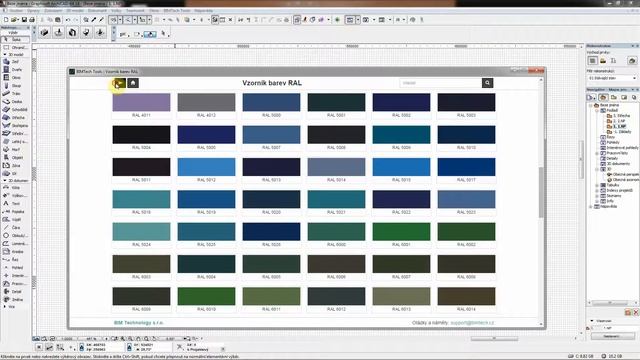The width and height of the screenshot is (640, 360).
Task: Open the 1. 1.NP story in Navigator
Action: click(619, 127)
